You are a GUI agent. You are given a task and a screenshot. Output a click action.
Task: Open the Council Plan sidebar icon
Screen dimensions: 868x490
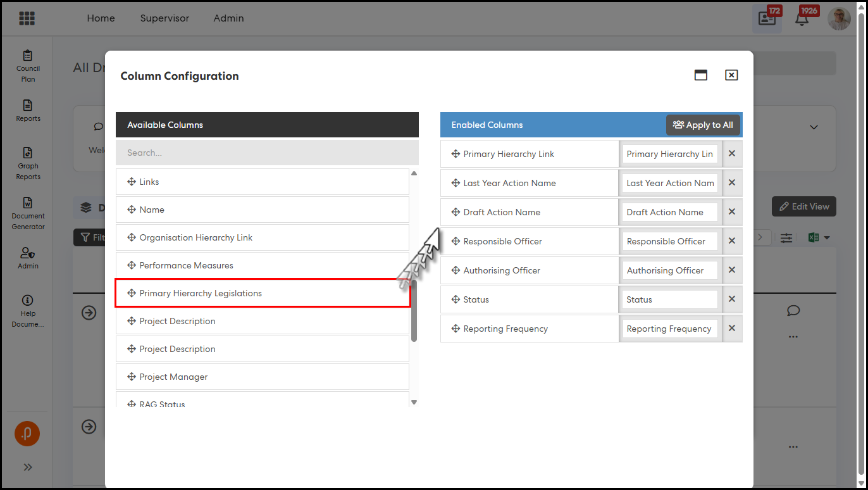(x=28, y=56)
